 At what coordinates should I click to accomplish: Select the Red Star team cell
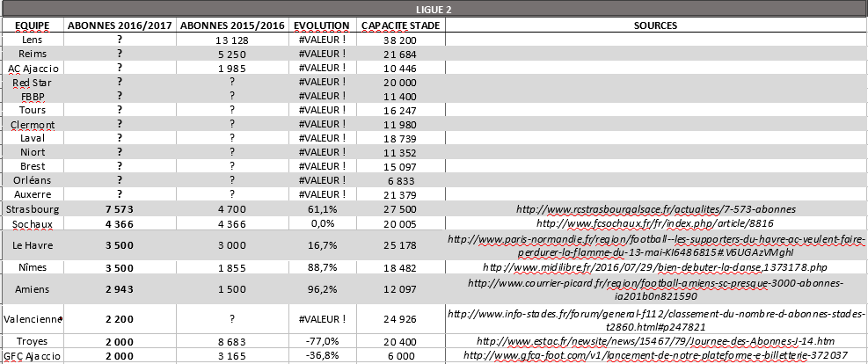click(31, 82)
